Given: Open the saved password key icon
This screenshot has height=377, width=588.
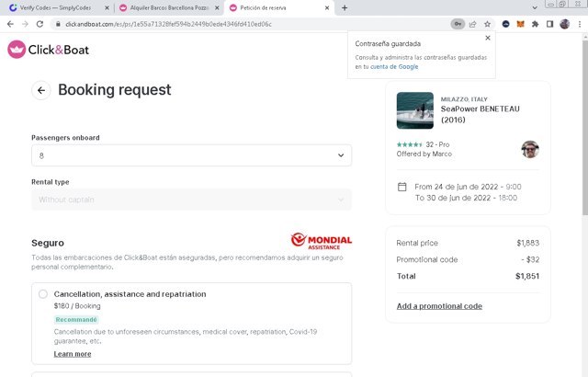Looking at the screenshot, I should pos(458,24).
